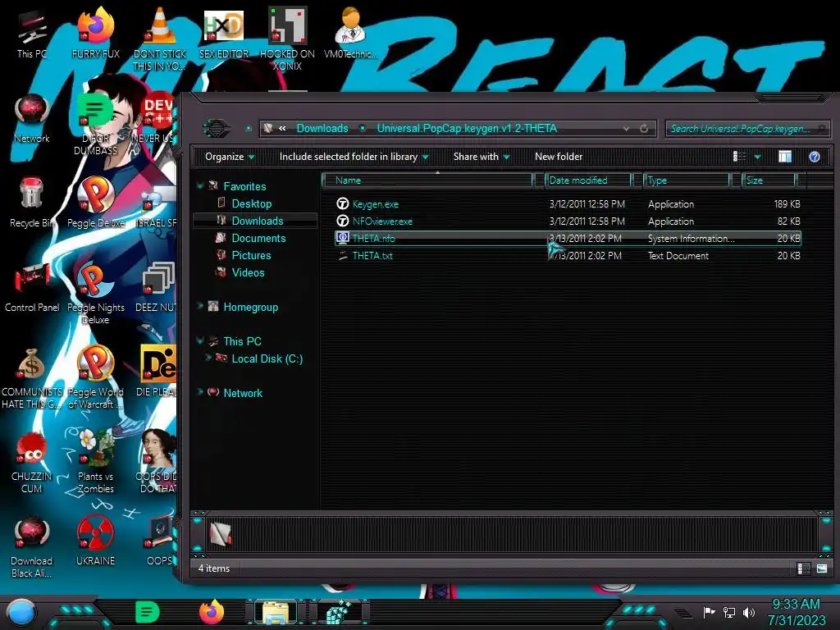Select Videos in navigation pane

click(x=248, y=272)
